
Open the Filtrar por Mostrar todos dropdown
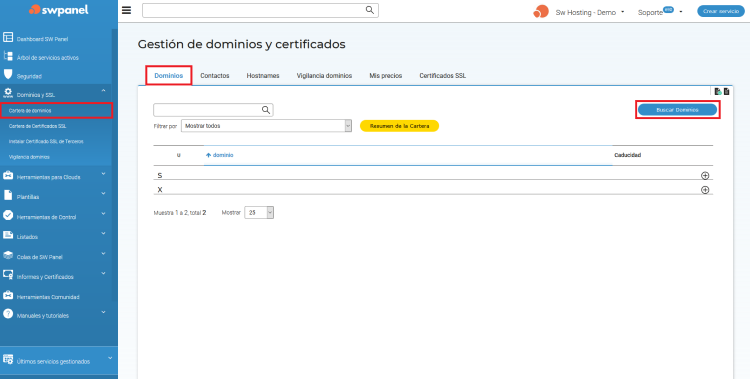tap(266, 125)
